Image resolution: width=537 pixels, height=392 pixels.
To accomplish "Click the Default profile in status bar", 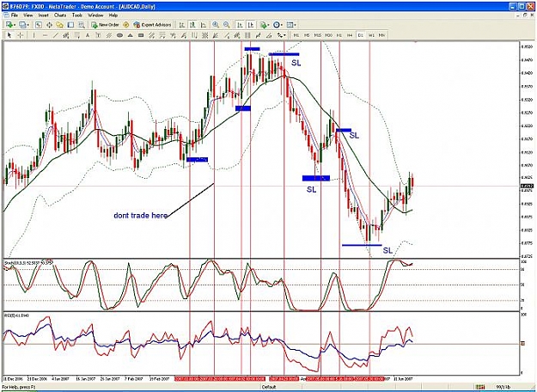I will pos(269,387).
